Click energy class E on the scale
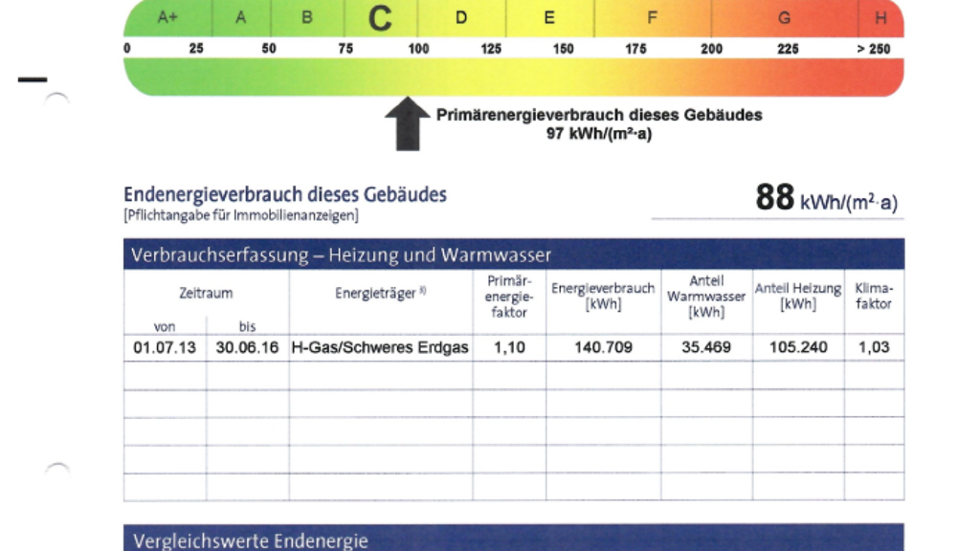 coord(549,18)
